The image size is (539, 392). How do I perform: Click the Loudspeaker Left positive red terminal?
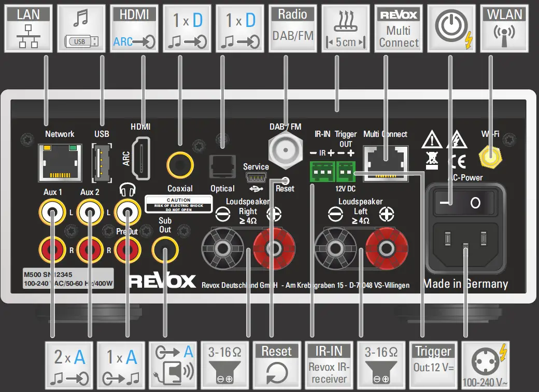click(387, 248)
